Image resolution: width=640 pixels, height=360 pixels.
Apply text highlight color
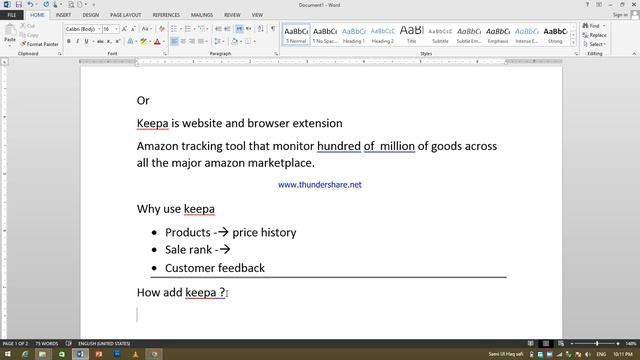pos(143,41)
